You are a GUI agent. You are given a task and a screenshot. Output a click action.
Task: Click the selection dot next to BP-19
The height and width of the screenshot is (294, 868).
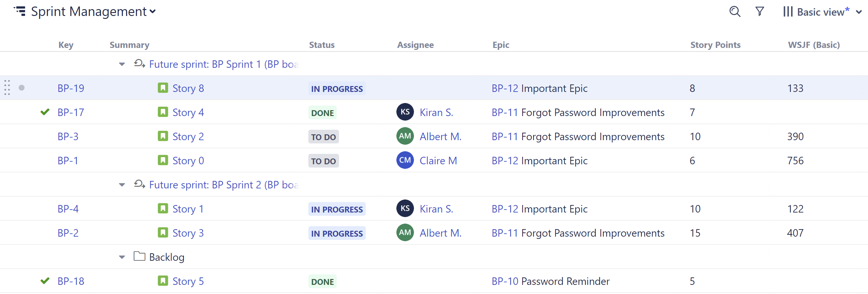click(x=22, y=88)
